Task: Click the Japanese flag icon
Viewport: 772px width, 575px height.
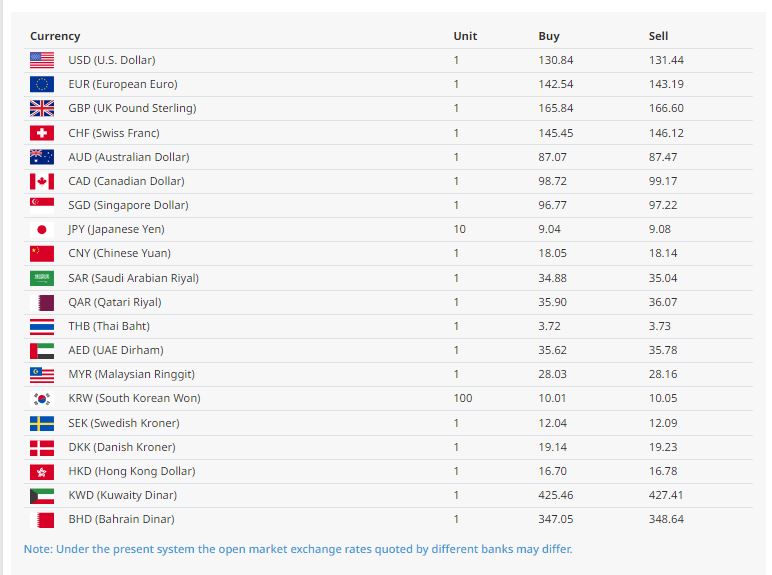Action: (x=42, y=229)
